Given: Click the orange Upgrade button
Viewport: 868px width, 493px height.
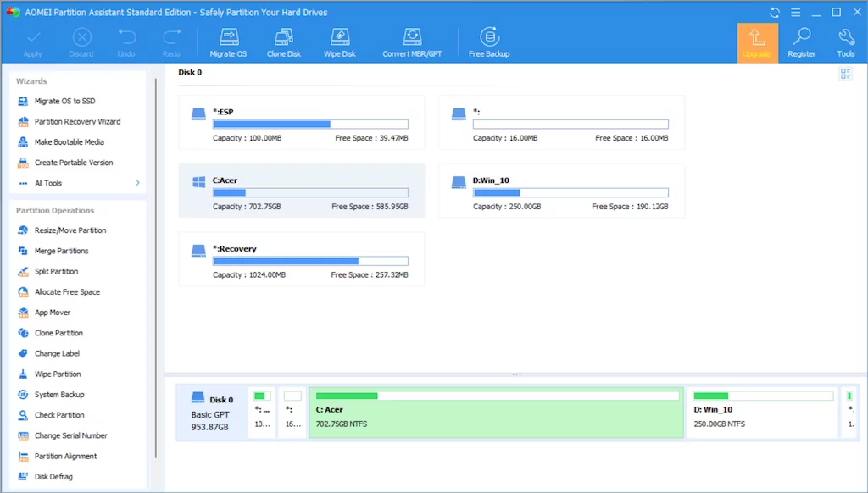Looking at the screenshot, I should (757, 42).
